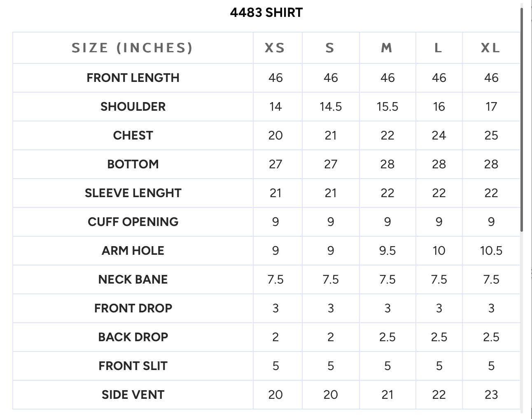The width and height of the screenshot is (532, 419).
Task: Click the ARM HOLE row label
Action: point(133,251)
